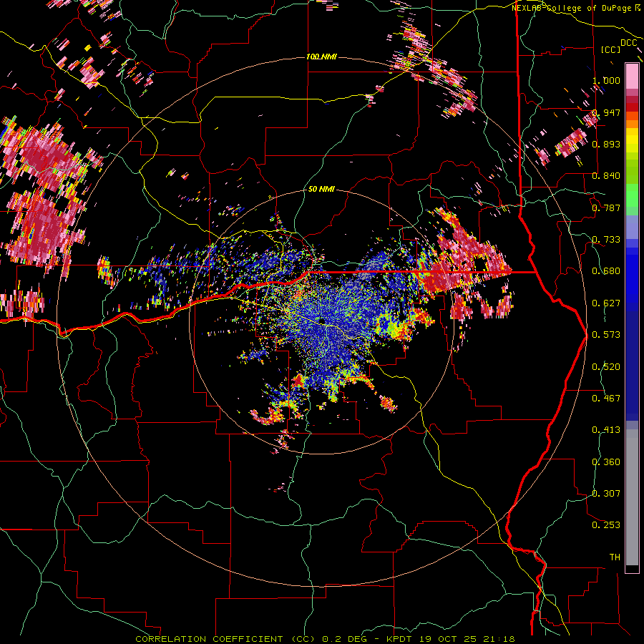Select the 0.947 color scale label
Screen dimensions: 644x644
[x=606, y=112]
